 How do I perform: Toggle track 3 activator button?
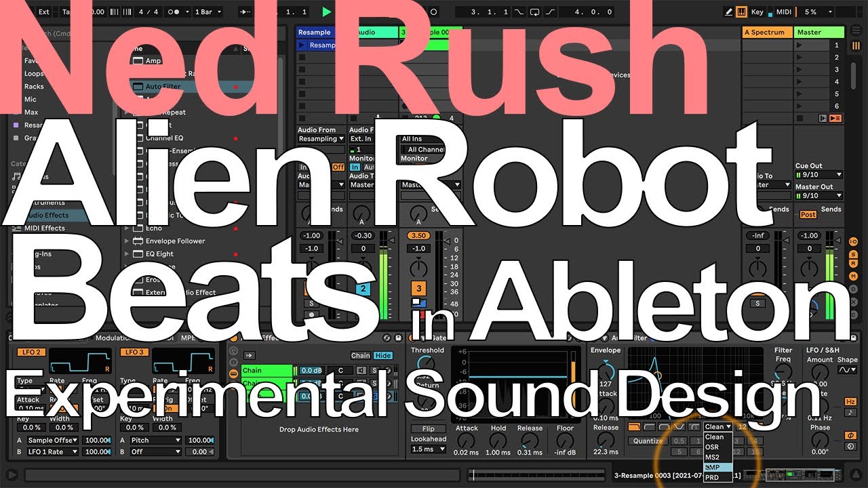(418, 288)
